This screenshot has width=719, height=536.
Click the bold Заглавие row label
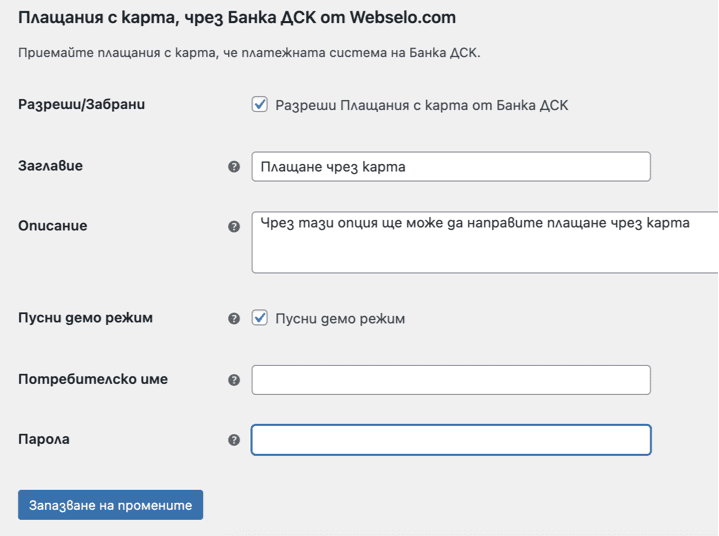point(50,166)
